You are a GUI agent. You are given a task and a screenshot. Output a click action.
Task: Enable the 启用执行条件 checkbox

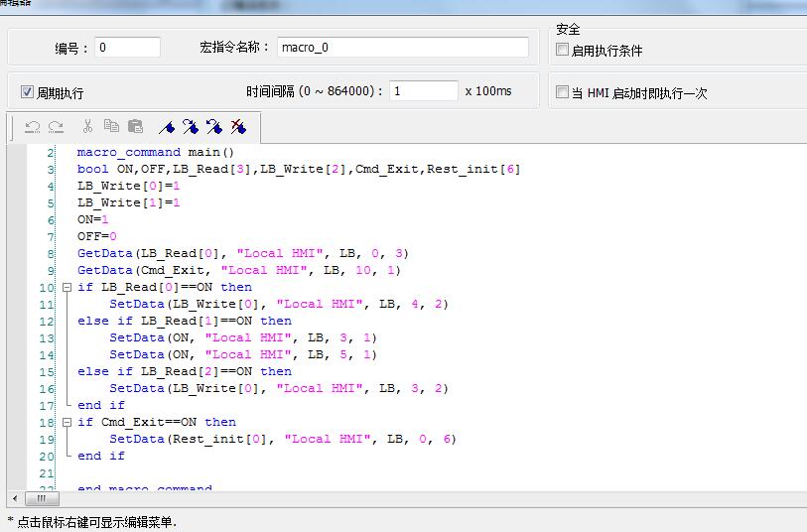563,50
